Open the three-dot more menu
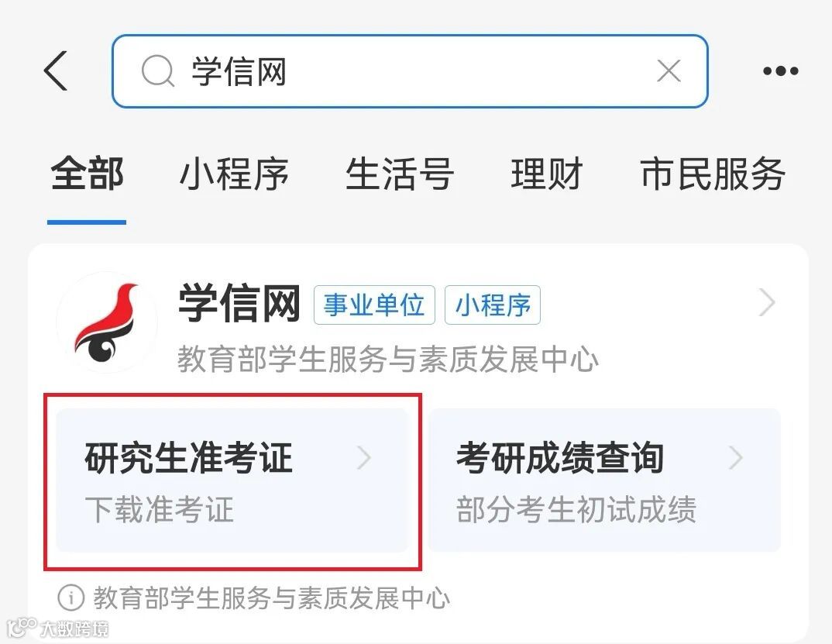The width and height of the screenshot is (832, 644). click(x=781, y=71)
